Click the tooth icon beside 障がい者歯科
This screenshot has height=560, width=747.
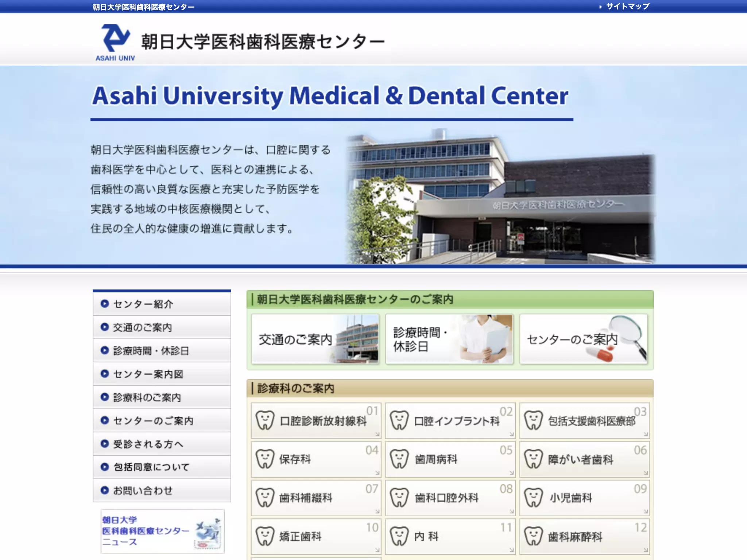[x=533, y=459]
